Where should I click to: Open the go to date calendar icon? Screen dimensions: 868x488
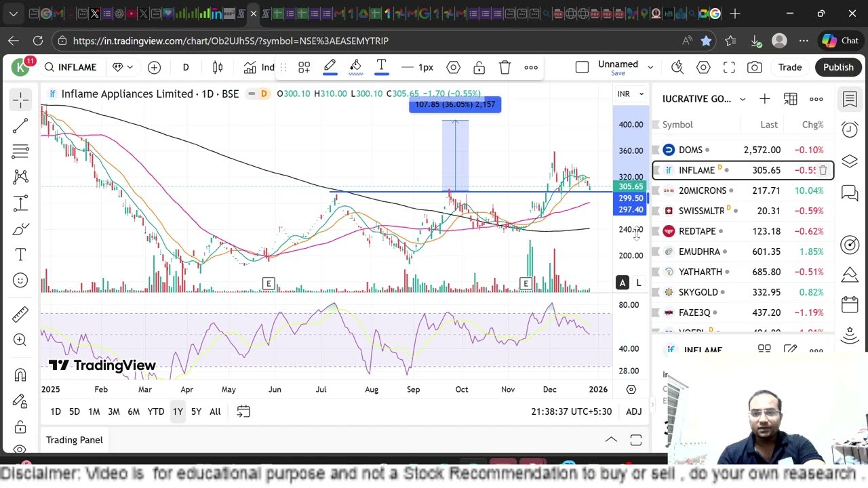pyautogui.click(x=243, y=411)
